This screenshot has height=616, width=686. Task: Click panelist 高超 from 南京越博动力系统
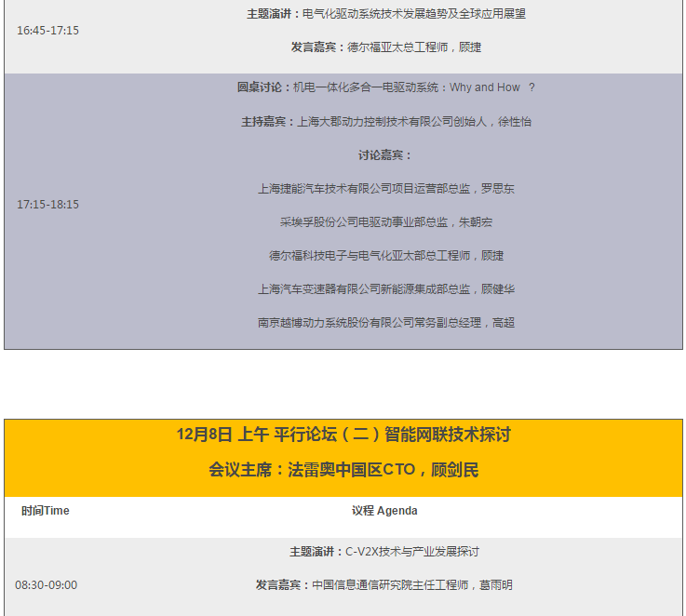click(x=385, y=323)
